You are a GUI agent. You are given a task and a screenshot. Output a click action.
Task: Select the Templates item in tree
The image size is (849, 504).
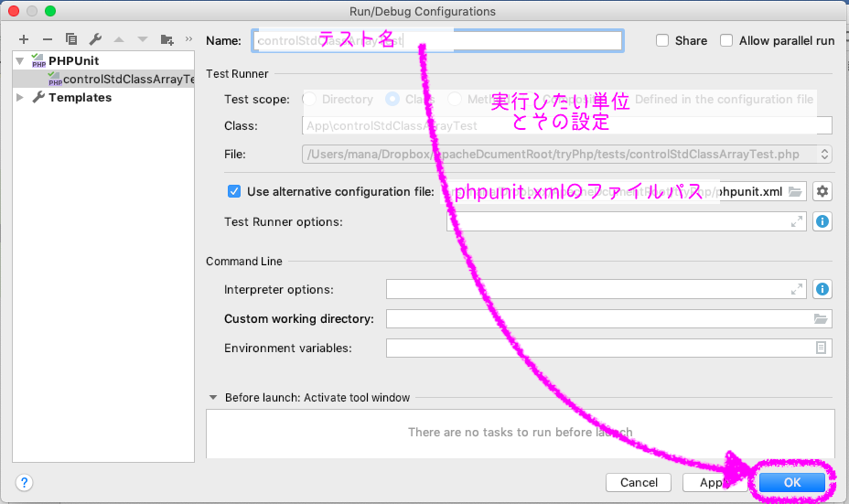(x=81, y=98)
